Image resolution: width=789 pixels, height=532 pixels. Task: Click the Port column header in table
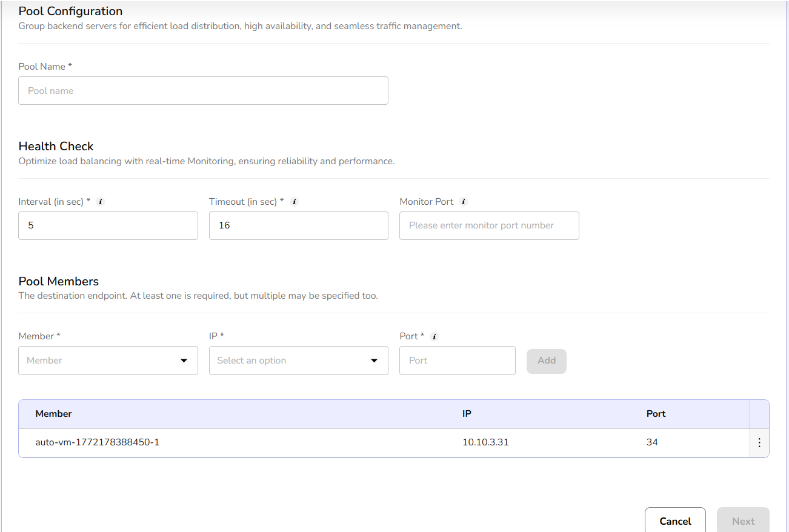656,414
